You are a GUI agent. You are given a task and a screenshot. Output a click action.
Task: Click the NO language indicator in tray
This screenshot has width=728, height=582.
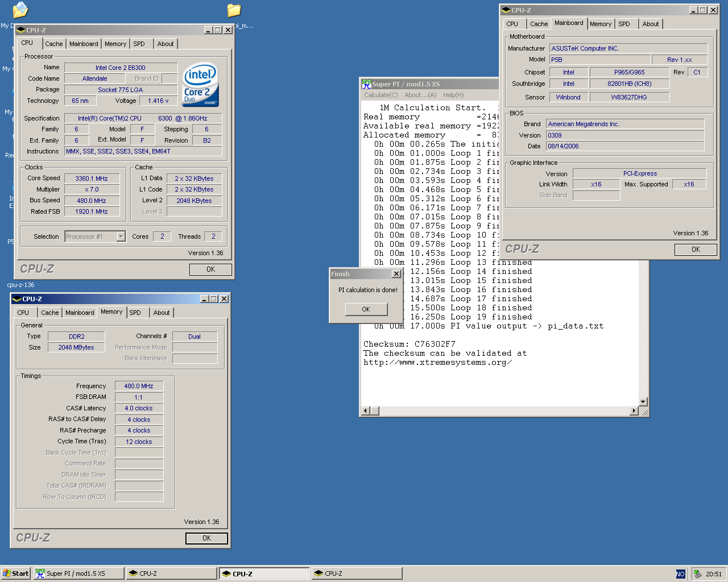680,574
